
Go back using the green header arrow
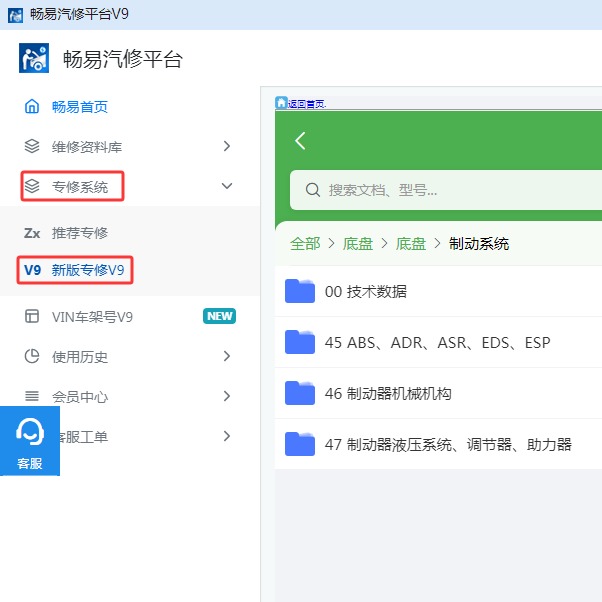pos(300,141)
